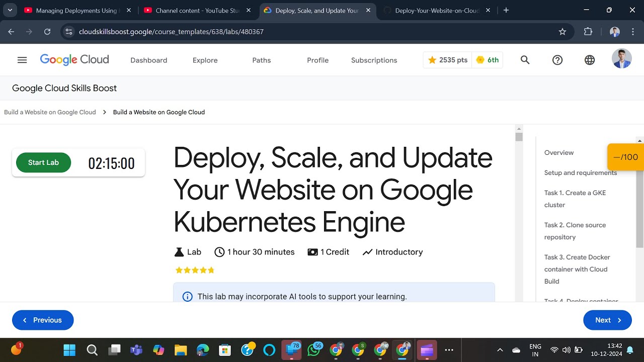Close the Deploy, Scale, and Update tab
The image size is (644, 362).
pos(369,10)
